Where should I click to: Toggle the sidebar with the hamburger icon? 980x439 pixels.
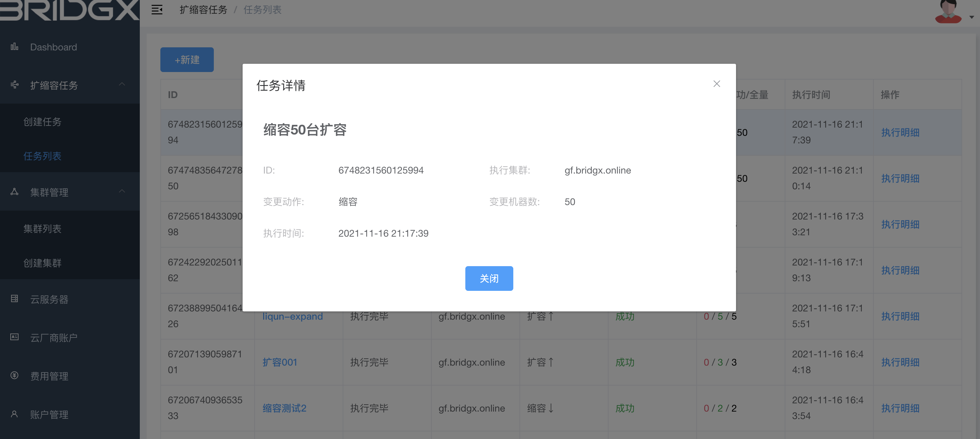tap(157, 10)
